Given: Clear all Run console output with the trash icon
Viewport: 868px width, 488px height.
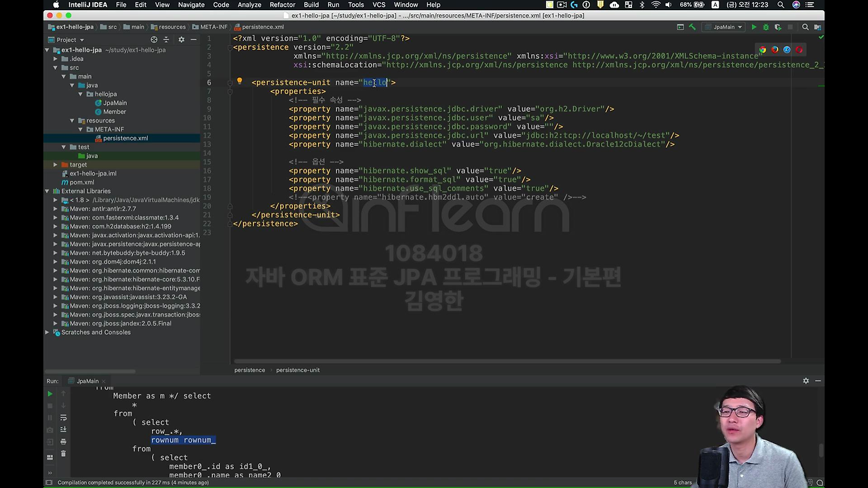Looking at the screenshot, I should pos(63,453).
